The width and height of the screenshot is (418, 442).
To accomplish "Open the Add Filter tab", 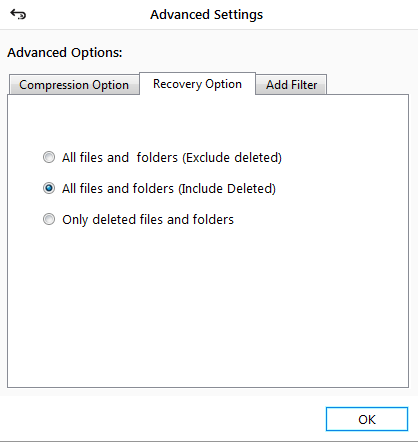I will point(291,85).
